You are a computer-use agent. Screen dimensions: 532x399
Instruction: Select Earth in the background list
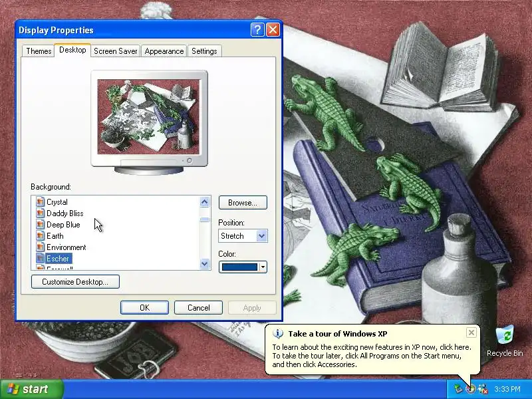point(55,236)
